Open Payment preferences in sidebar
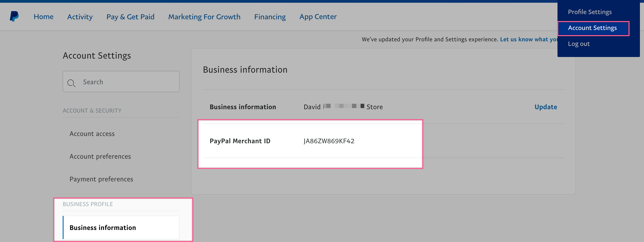This screenshot has width=644, height=242. [x=101, y=179]
